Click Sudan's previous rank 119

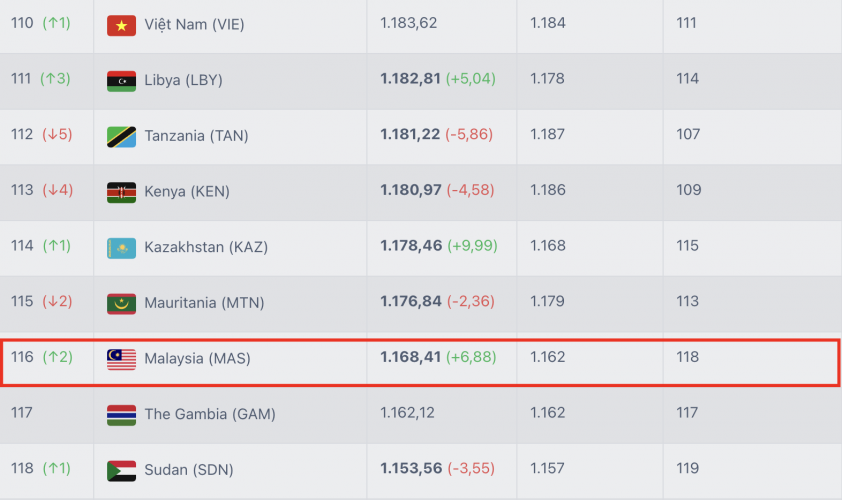click(687, 469)
